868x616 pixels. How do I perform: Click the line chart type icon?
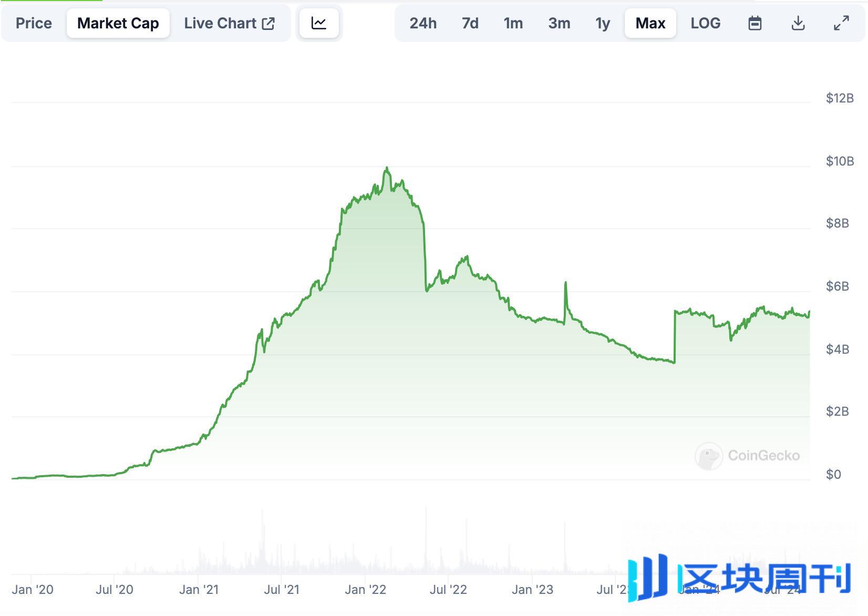(x=319, y=23)
